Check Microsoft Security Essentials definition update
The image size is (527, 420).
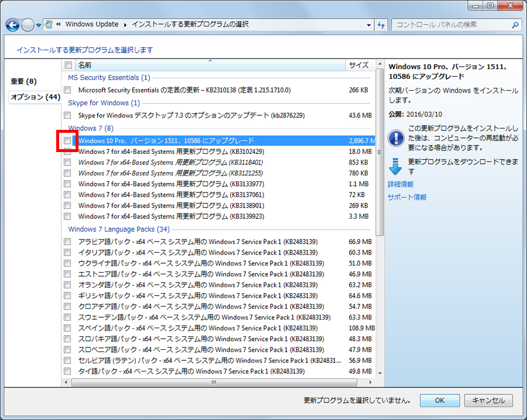[x=67, y=90]
